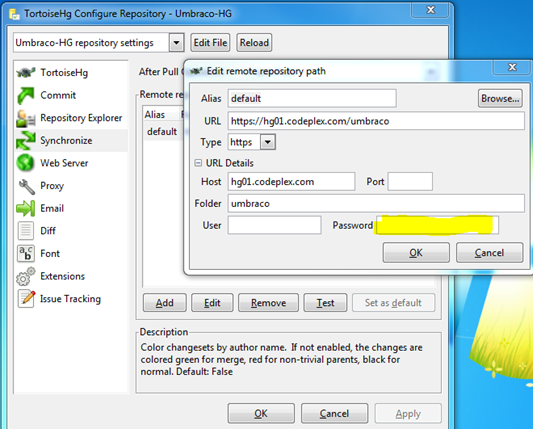
Task: Click the Alias input field
Action: [312, 99]
